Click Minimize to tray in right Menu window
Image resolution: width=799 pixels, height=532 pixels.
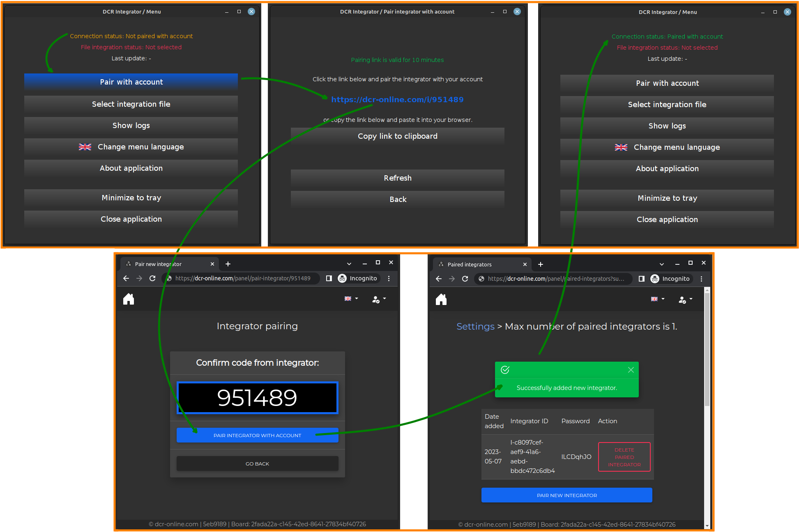[667, 198]
